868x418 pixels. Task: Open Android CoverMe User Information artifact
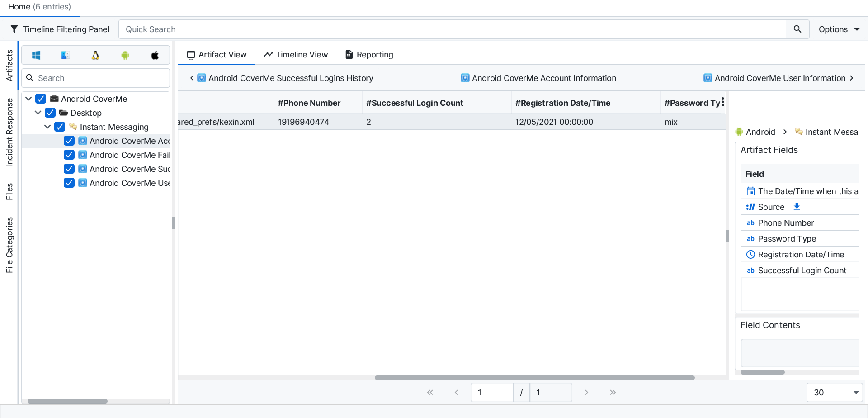(774, 78)
